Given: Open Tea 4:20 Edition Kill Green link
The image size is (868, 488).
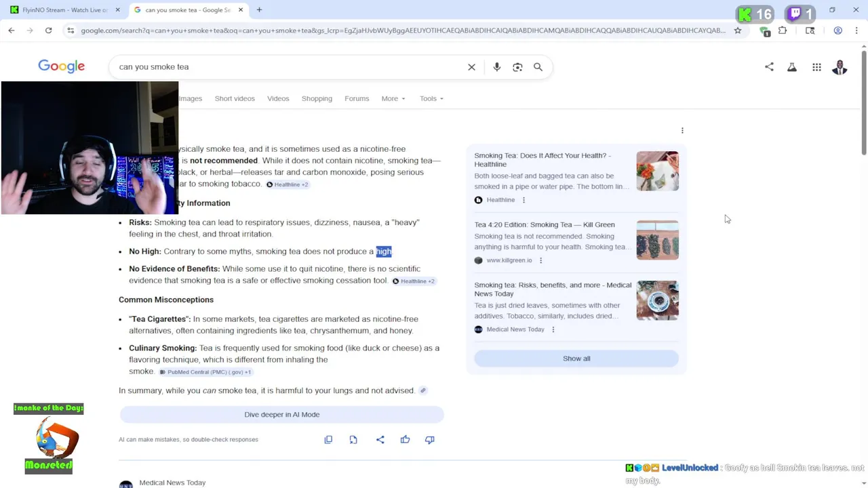Looking at the screenshot, I should (545, 224).
